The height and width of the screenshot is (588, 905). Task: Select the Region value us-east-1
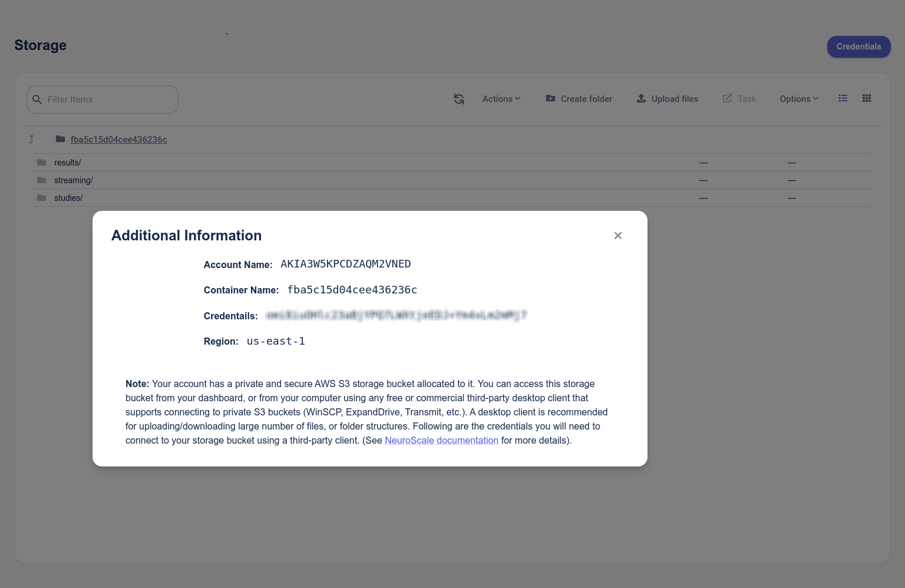pos(276,341)
